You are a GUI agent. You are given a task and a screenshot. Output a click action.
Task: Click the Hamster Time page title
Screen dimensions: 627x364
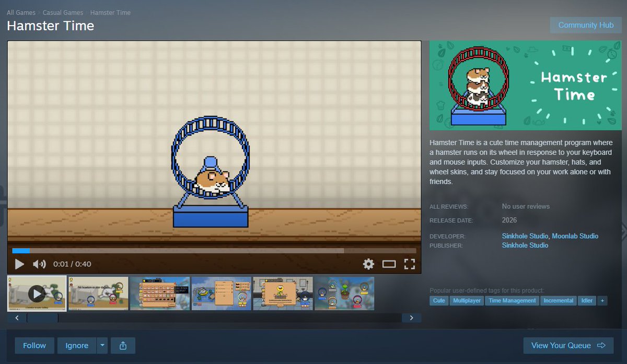51,26
